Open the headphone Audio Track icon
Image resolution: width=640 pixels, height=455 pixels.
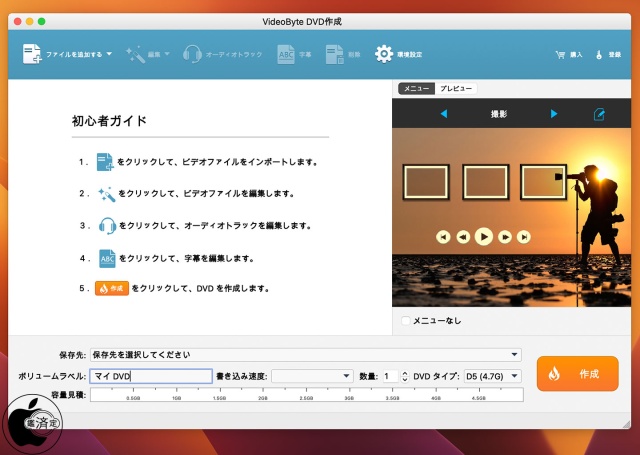pos(192,54)
